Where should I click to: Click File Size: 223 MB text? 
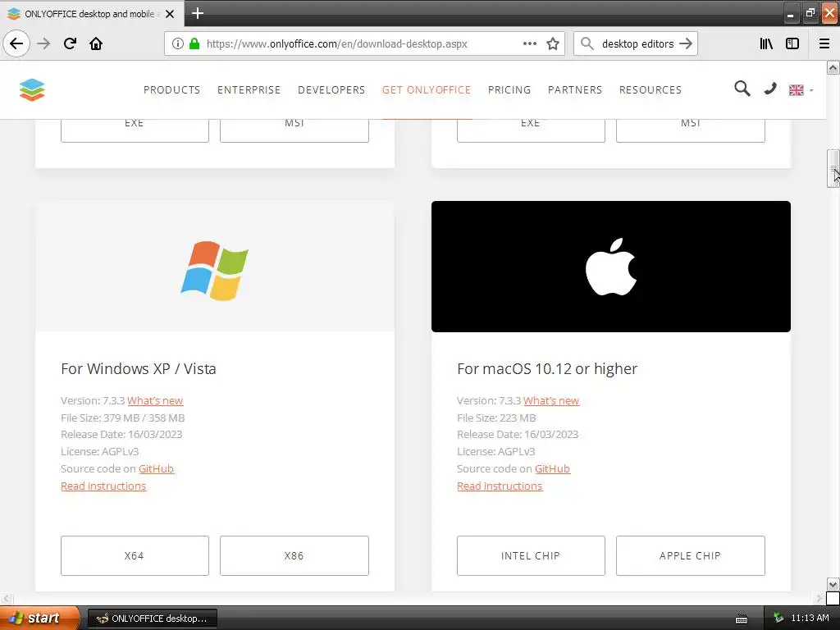point(496,418)
